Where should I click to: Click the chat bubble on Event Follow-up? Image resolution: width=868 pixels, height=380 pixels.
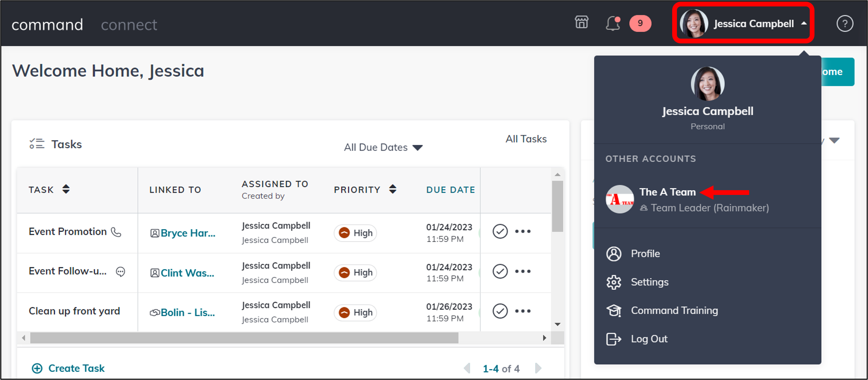(120, 272)
